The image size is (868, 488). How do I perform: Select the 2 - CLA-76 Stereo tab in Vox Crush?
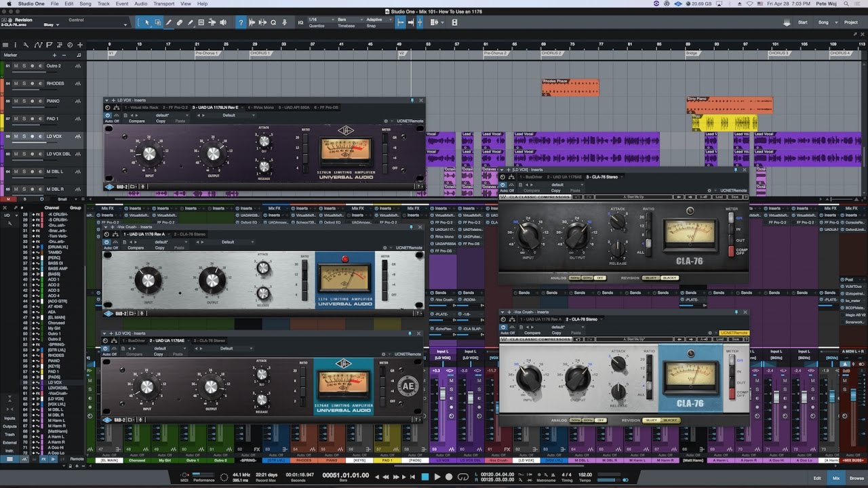191,235
